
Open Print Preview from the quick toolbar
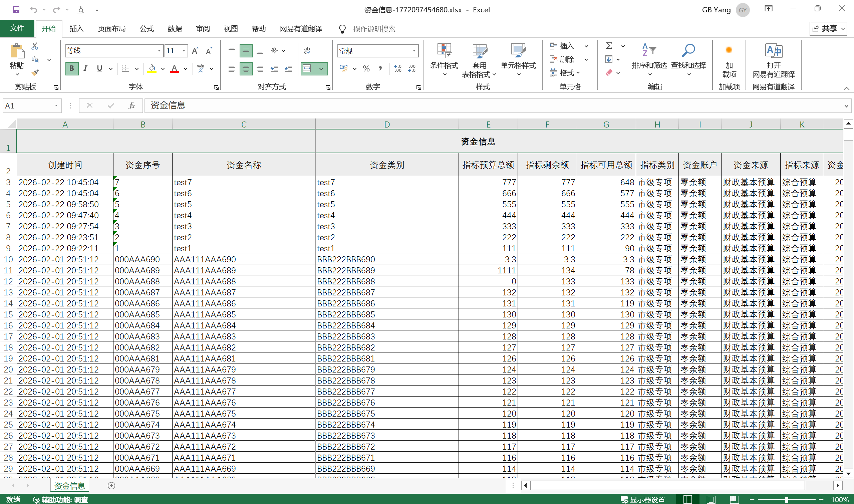pos(80,9)
